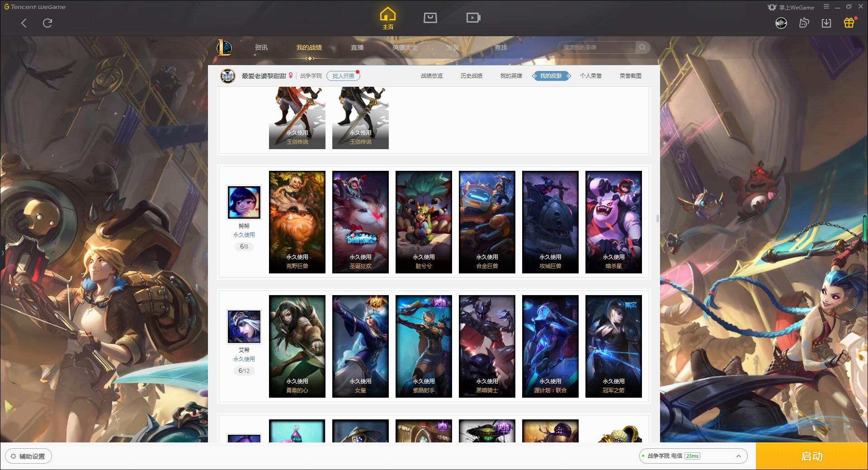Switch to the 查找 tab
This screenshot has height=470, width=868.
[x=501, y=47]
